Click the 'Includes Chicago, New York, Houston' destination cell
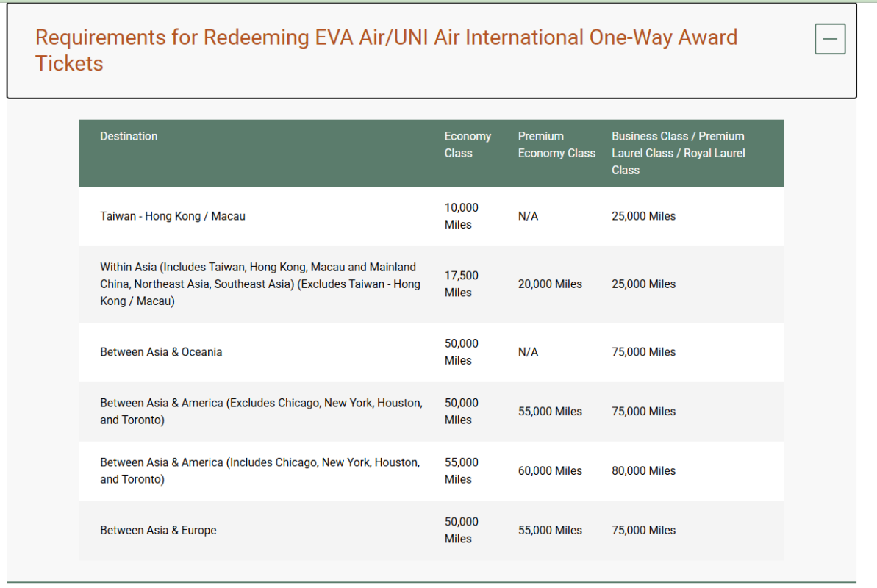Screen dimensions: 877x588 [x=260, y=471]
